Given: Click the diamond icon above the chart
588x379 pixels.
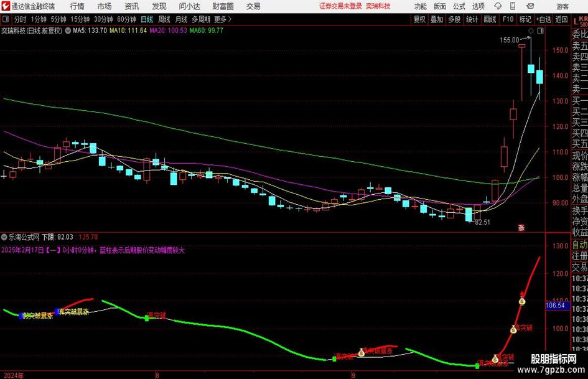Looking at the screenshot, I should 531,30.
